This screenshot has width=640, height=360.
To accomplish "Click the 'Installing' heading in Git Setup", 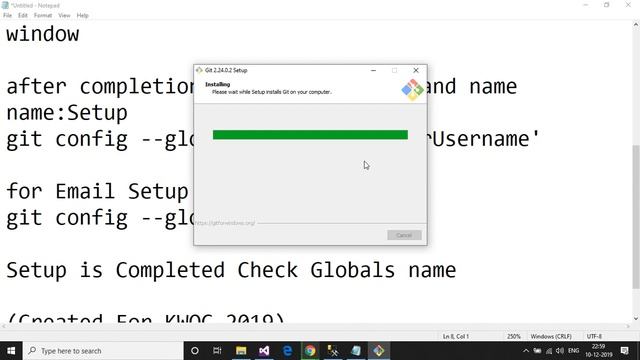I will [x=218, y=84].
